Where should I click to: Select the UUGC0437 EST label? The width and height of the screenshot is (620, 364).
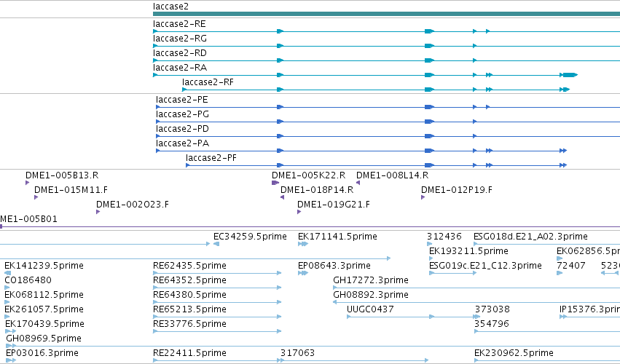370,310
